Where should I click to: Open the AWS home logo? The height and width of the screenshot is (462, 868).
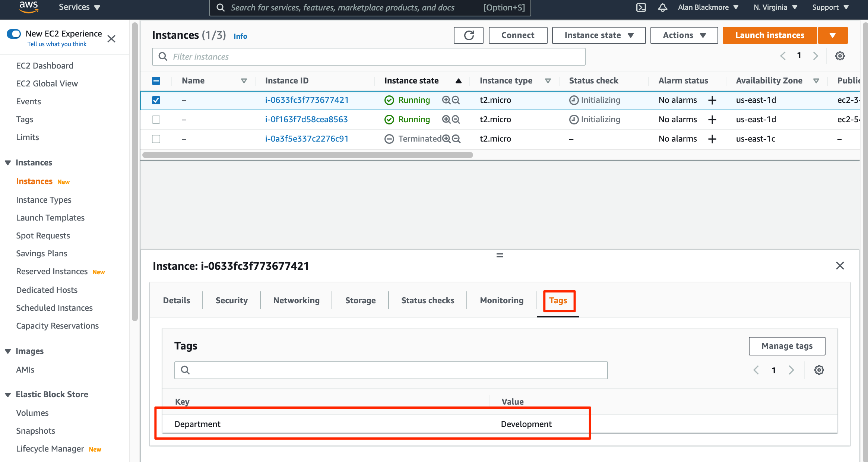(29, 7)
